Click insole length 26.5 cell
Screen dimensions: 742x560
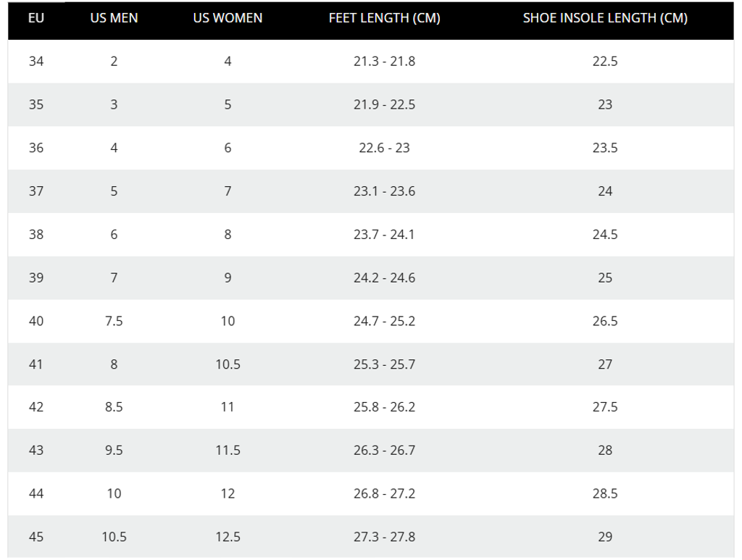pos(605,321)
